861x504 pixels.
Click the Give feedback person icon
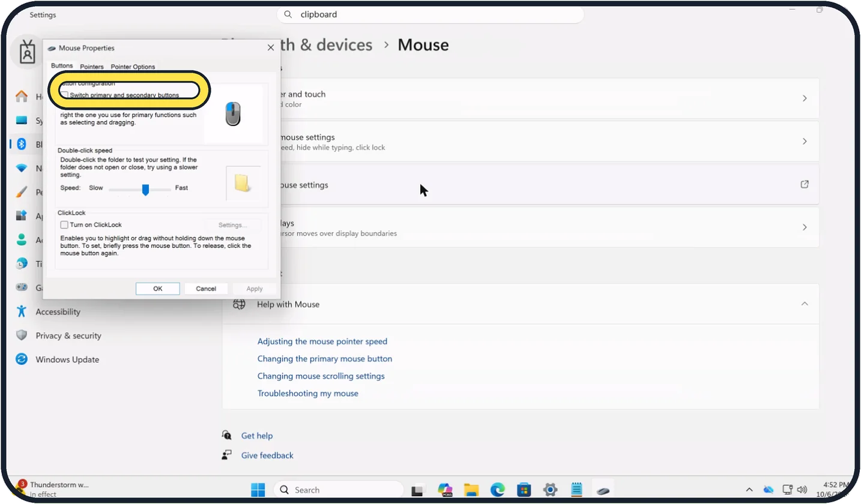coord(226,455)
